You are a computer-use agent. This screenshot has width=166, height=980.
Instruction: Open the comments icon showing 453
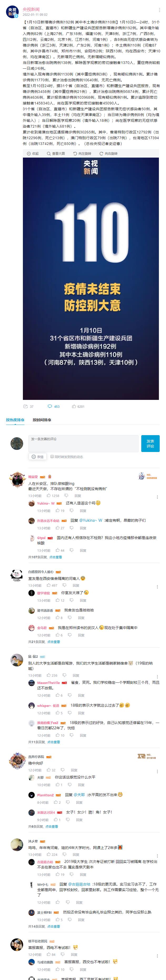[x=54, y=406]
